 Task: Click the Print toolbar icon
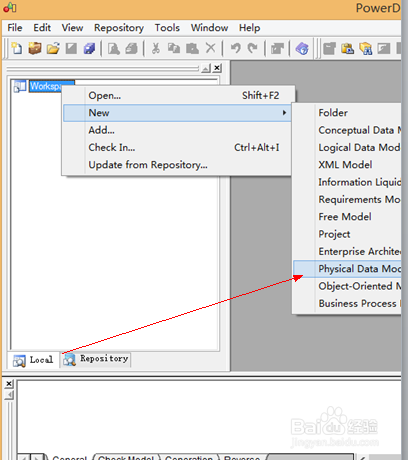click(132, 49)
